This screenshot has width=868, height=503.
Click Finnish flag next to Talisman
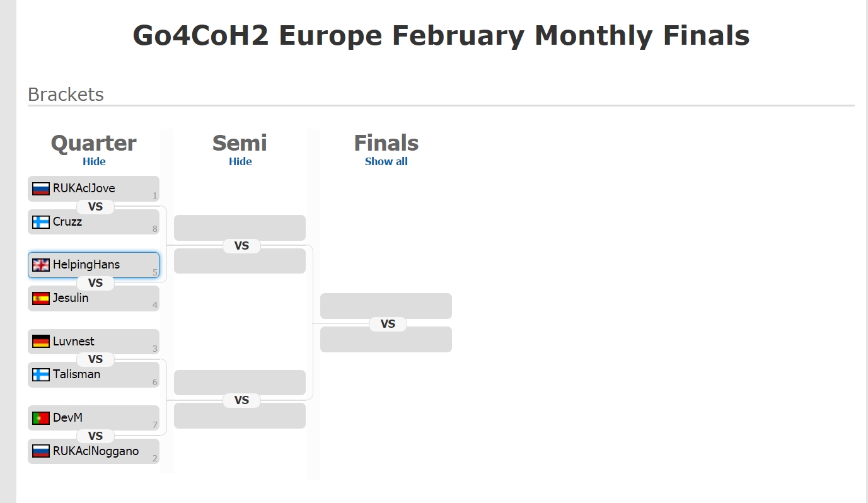[x=41, y=374]
